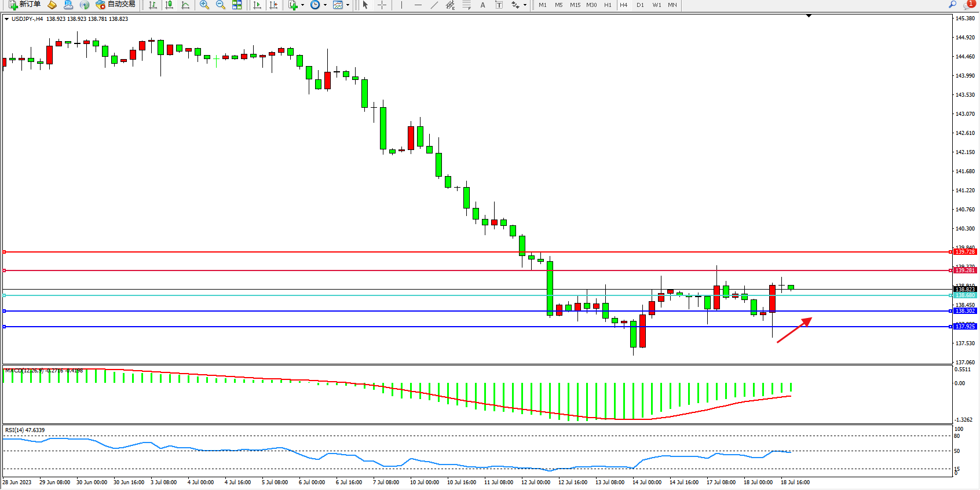980x490 pixels.
Task: Tile chart windows with grid icon
Action: pos(237,5)
